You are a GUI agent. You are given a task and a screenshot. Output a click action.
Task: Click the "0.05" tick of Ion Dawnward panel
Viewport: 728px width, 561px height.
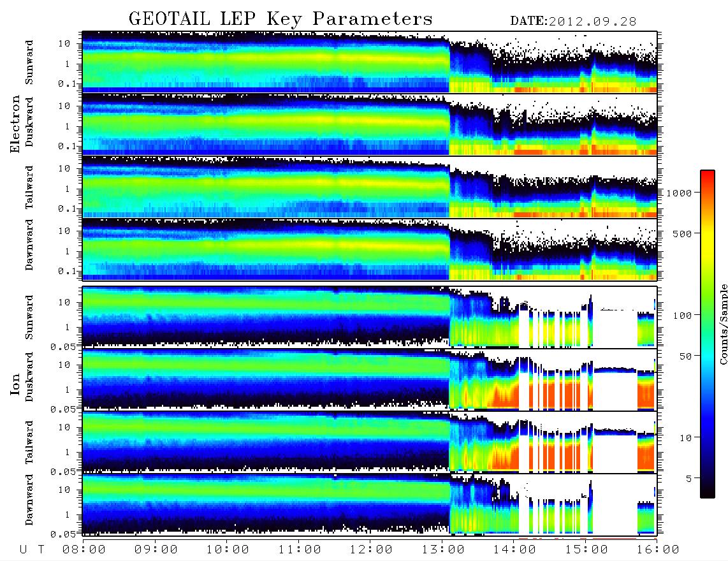[63, 534]
